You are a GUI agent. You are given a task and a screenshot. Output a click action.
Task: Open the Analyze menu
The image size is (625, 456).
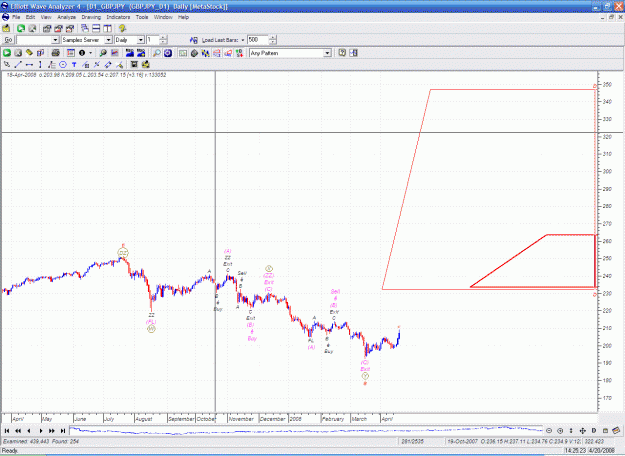(x=66, y=17)
